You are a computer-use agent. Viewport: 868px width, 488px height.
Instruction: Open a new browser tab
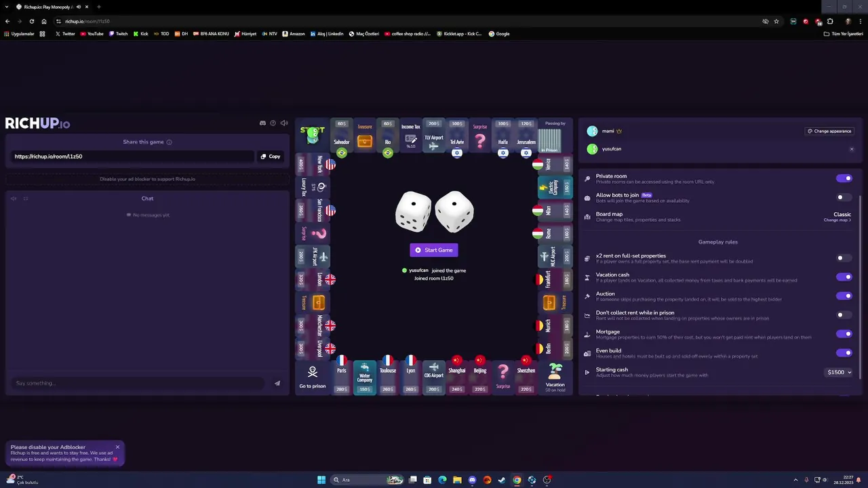click(x=98, y=7)
